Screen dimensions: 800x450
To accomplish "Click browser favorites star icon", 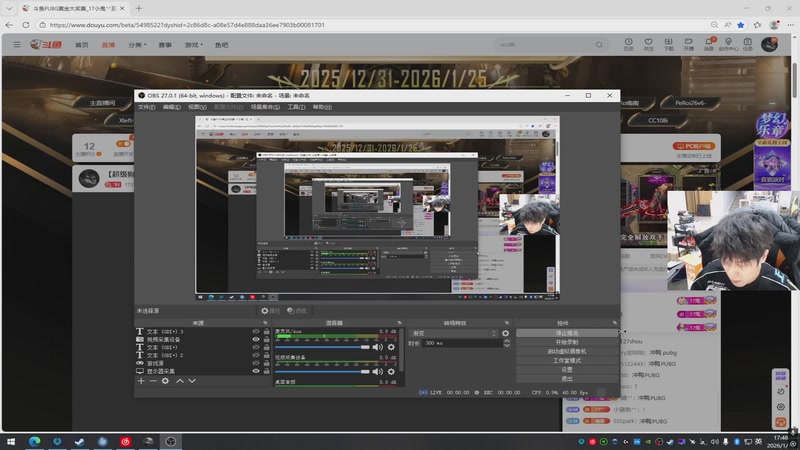I will pos(741,24).
